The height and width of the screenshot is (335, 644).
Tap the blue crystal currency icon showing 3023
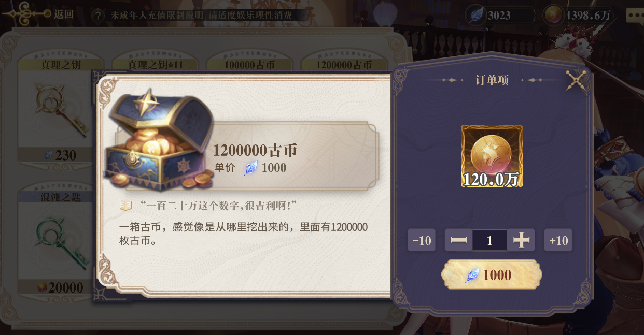pos(476,15)
